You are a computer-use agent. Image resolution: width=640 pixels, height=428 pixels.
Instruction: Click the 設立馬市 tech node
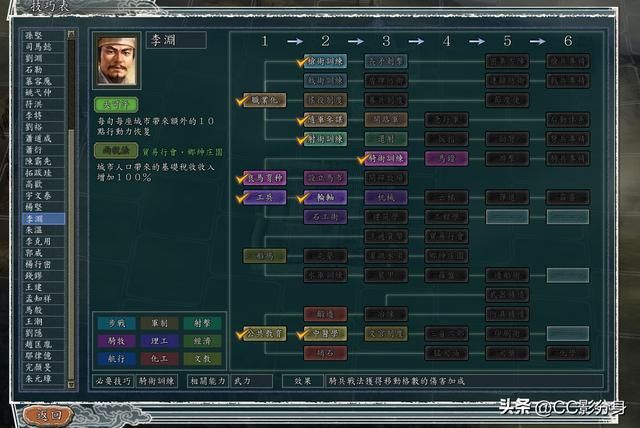tap(325, 178)
